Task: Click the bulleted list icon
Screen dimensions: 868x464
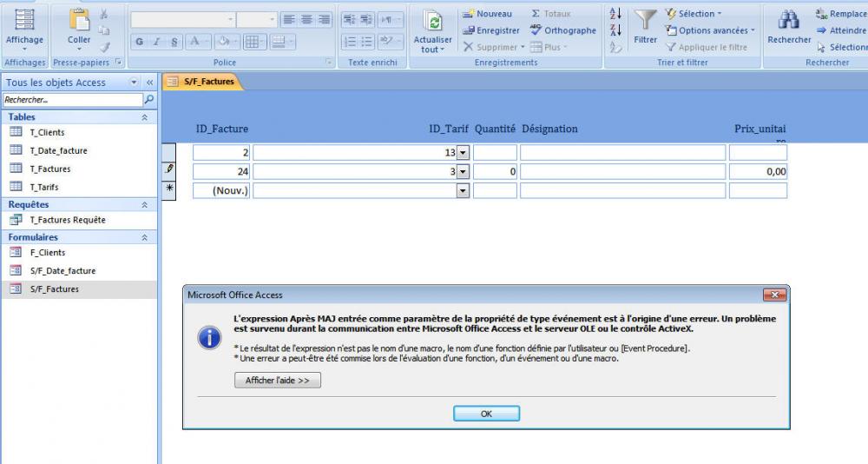Action: point(366,42)
